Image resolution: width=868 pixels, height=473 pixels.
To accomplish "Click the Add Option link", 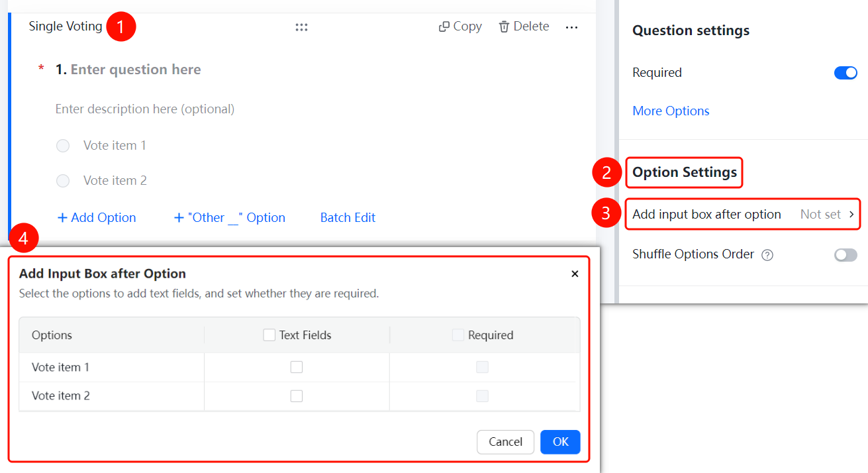I will (97, 218).
